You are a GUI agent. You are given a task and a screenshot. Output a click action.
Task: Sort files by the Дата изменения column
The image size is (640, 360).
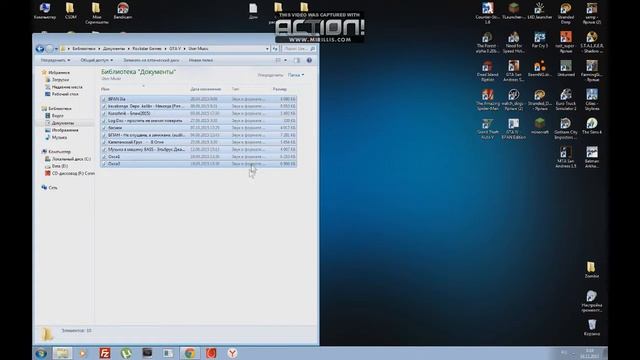tap(207, 89)
